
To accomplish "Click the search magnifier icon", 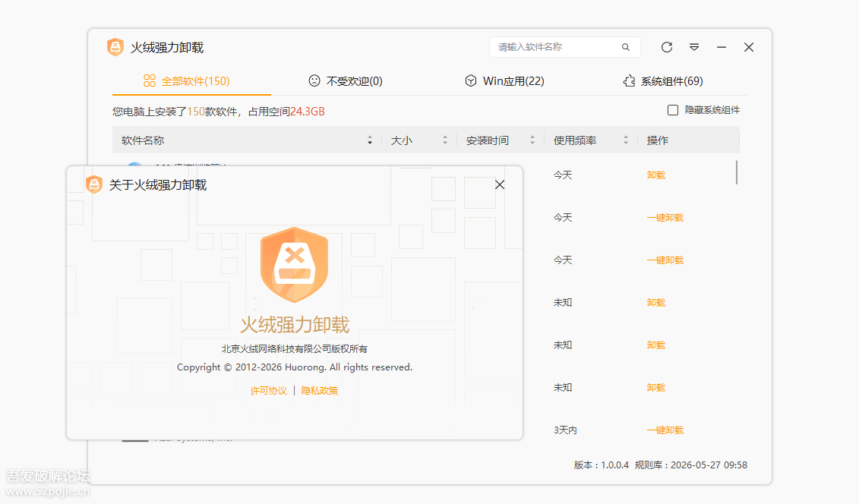I will [626, 47].
